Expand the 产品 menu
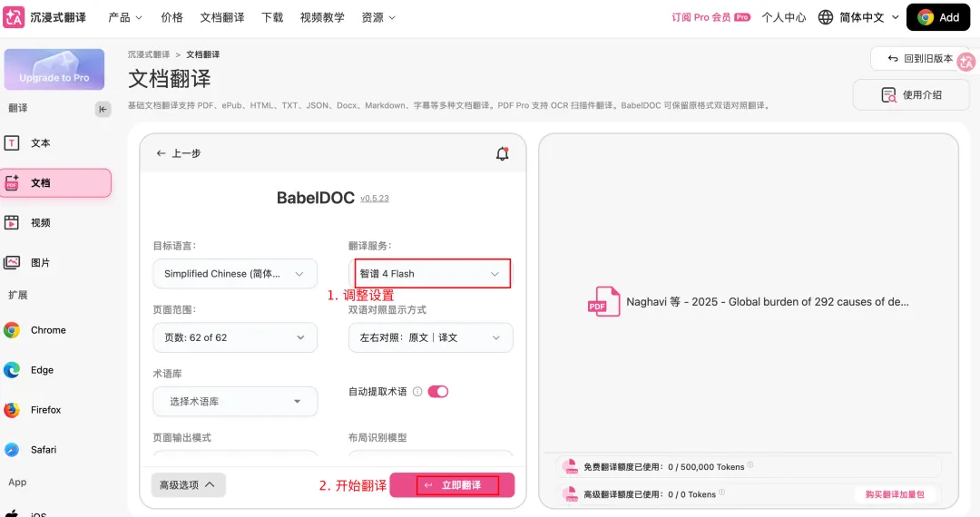 pos(125,17)
